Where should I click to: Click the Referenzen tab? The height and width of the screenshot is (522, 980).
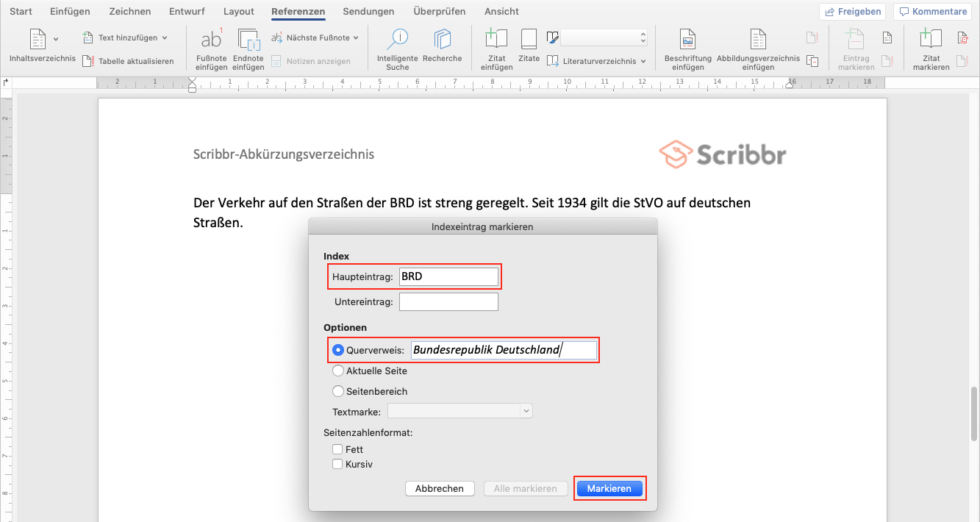coord(298,11)
